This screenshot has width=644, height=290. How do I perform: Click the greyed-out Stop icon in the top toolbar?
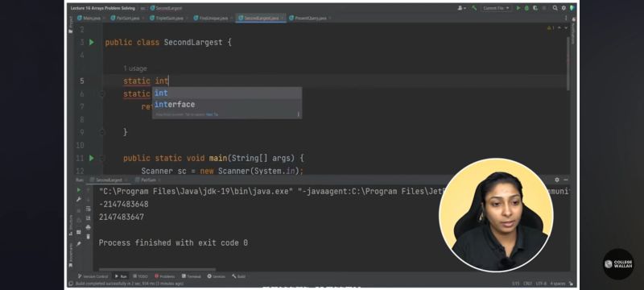[x=544, y=8]
